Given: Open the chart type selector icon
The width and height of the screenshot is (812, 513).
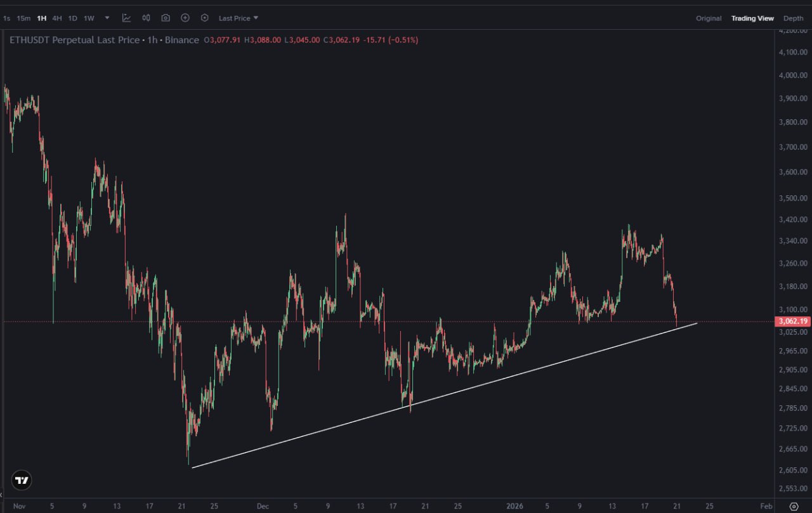Looking at the screenshot, I should 127,18.
